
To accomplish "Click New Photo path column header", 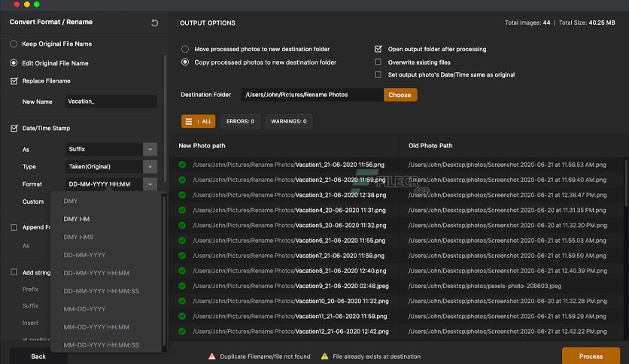I will [202, 146].
